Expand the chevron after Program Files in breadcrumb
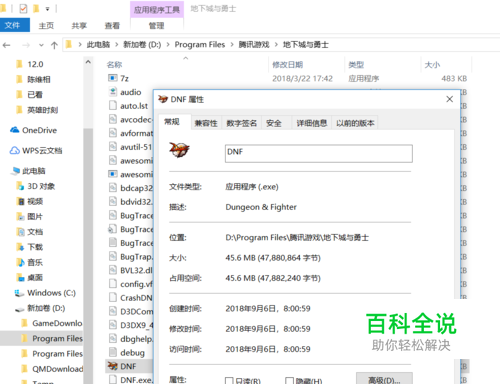The width and height of the screenshot is (500, 384). 232,45
